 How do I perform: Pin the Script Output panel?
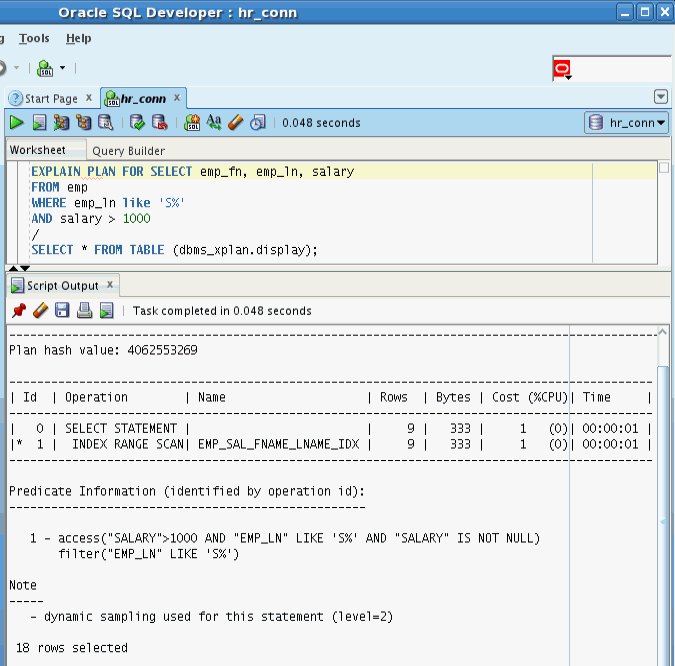point(17,311)
